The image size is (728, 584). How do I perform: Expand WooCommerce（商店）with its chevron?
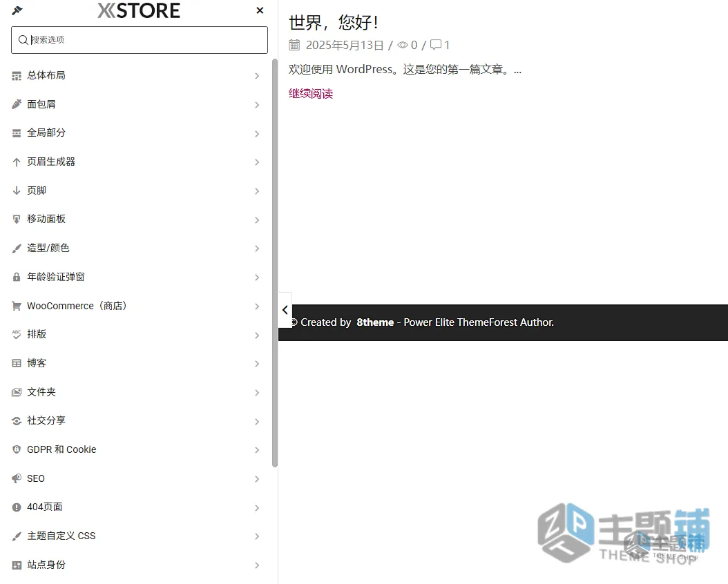pyautogui.click(x=257, y=306)
